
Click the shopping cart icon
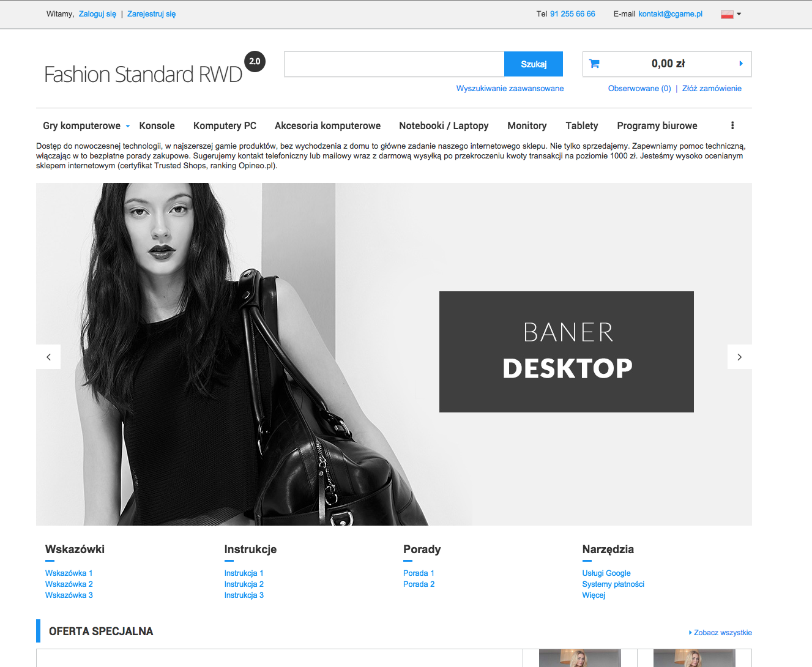click(594, 64)
